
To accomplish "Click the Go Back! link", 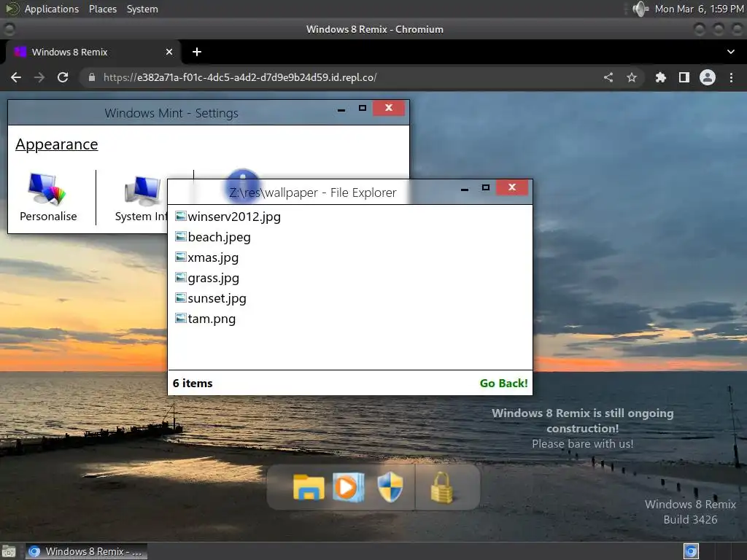I will point(503,384).
